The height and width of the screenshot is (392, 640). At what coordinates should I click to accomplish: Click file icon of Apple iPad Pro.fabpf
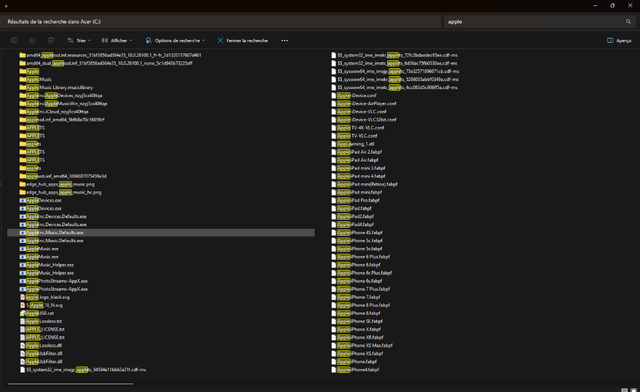[x=334, y=200]
